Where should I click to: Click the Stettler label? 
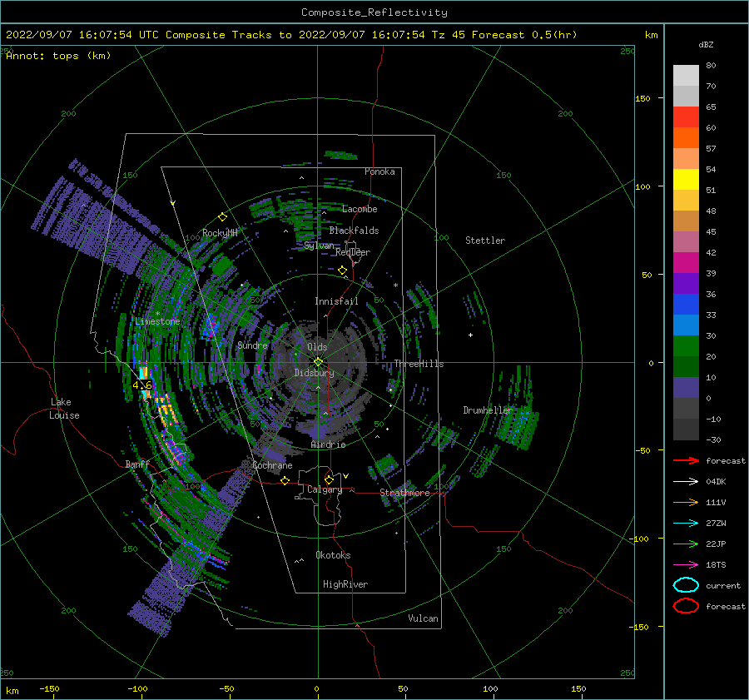(x=485, y=241)
